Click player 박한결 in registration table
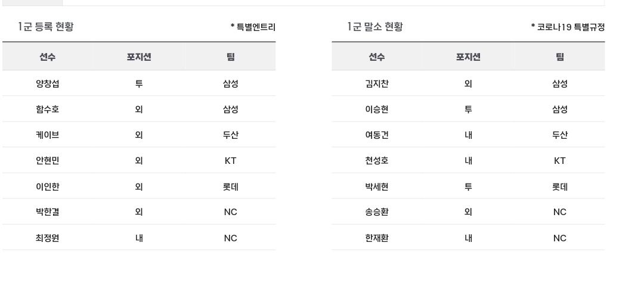 click(48, 212)
